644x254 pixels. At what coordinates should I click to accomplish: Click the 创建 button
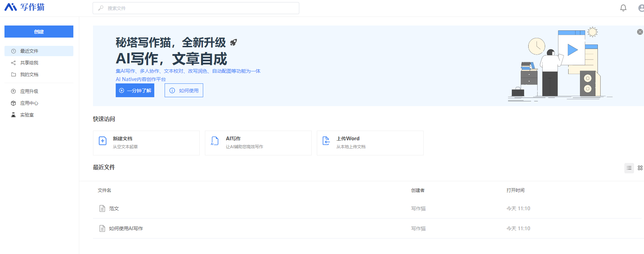pos(39,32)
